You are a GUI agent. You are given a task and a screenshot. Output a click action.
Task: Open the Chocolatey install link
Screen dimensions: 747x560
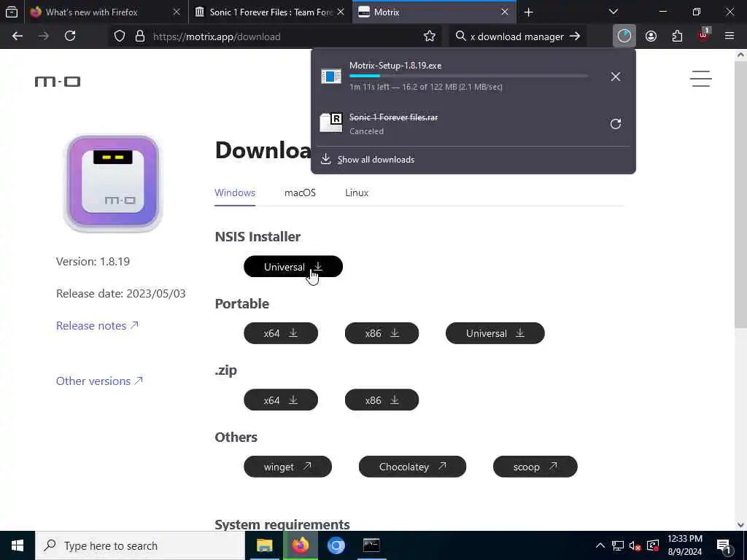click(413, 467)
